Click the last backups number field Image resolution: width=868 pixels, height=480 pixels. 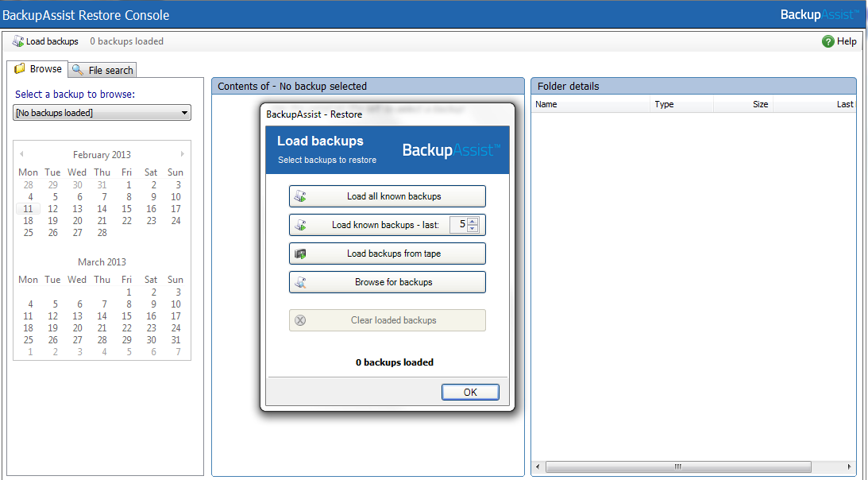(458, 224)
